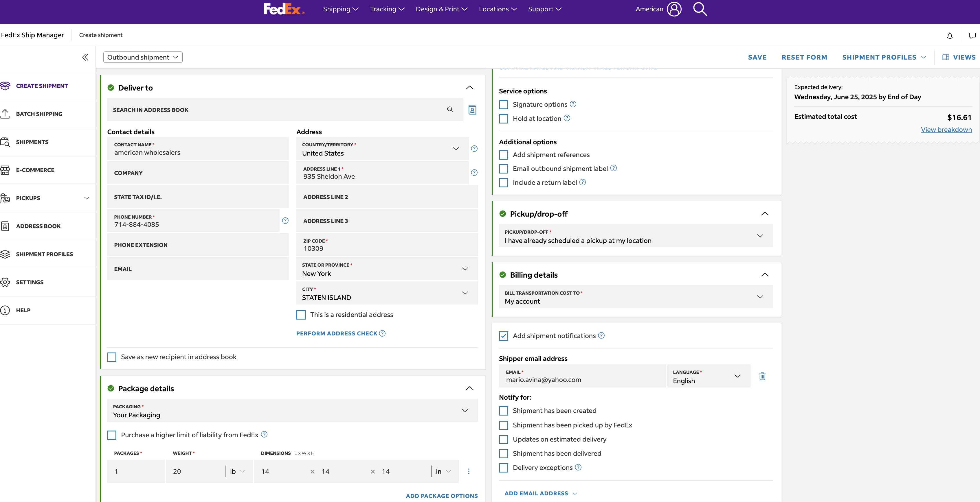This screenshot has height=502, width=980.
Task: Open Country/Territory dropdown
Action: pos(382,149)
